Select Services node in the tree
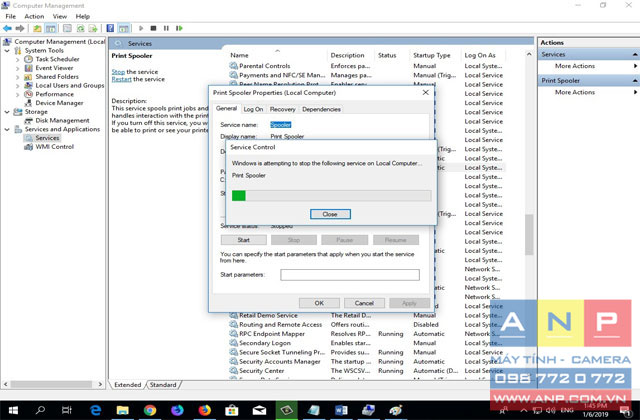640x420 pixels. (x=47, y=138)
